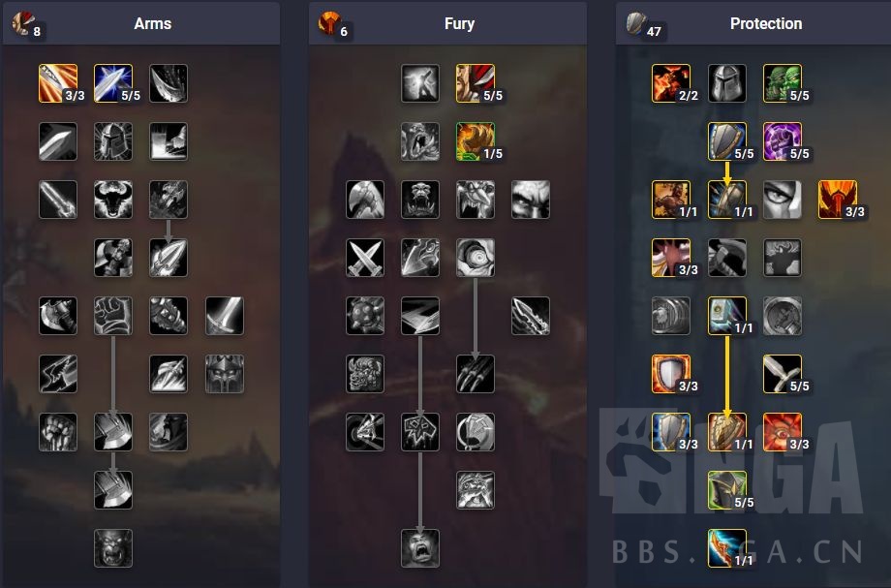Image resolution: width=891 pixels, height=588 pixels.
Task: Click the fiery sword talent with 3/3 in Protection
Action: pyautogui.click(x=838, y=200)
